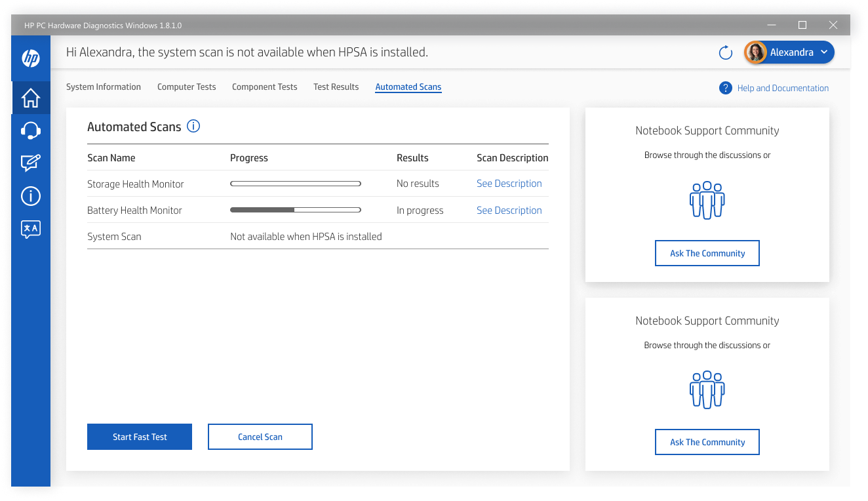868x501 pixels.
Task: Open Help and Documentation link
Action: click(x=783, y=88)
